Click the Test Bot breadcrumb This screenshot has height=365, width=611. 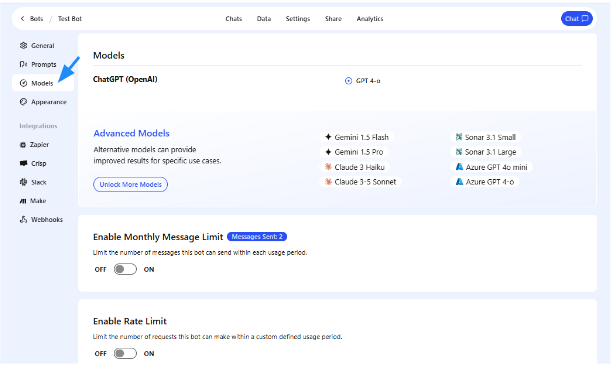coord(70,18)
